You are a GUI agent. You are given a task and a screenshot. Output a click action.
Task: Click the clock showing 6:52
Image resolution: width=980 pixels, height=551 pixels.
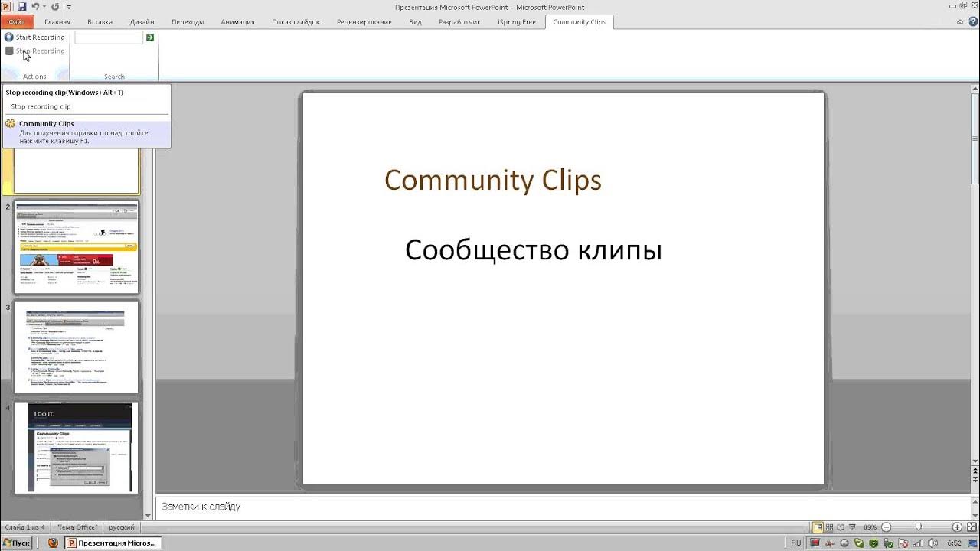click(954, 543)
